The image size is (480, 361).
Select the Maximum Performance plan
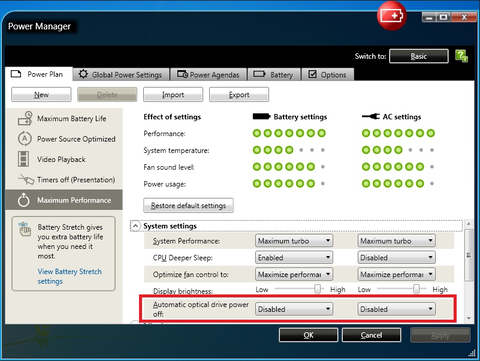coord(64,200)
